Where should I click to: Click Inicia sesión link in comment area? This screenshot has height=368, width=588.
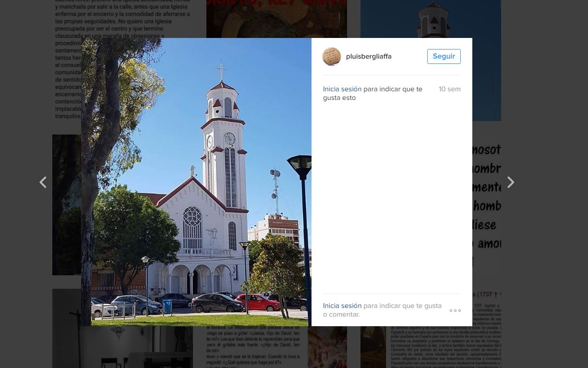[342, 306]
